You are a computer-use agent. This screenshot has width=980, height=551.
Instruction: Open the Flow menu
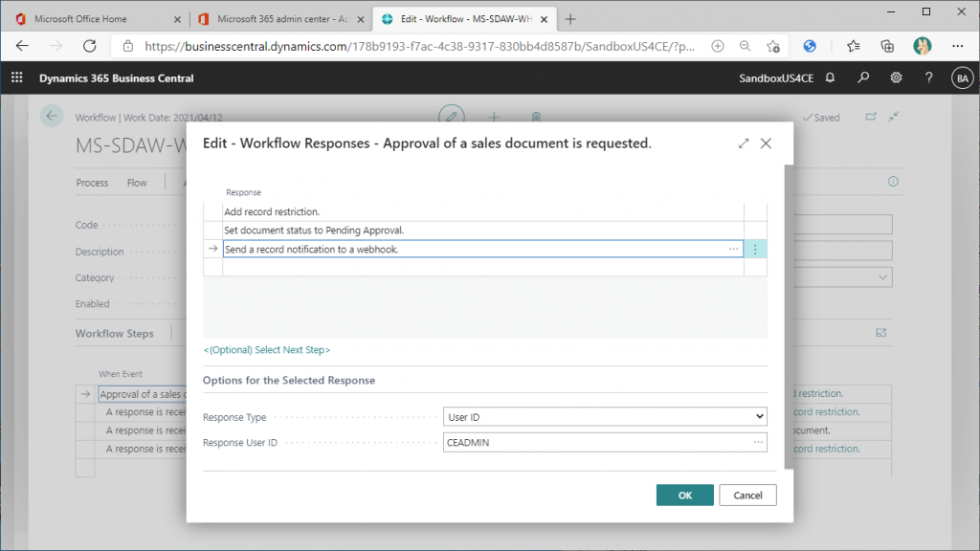(x=137, y=183)
